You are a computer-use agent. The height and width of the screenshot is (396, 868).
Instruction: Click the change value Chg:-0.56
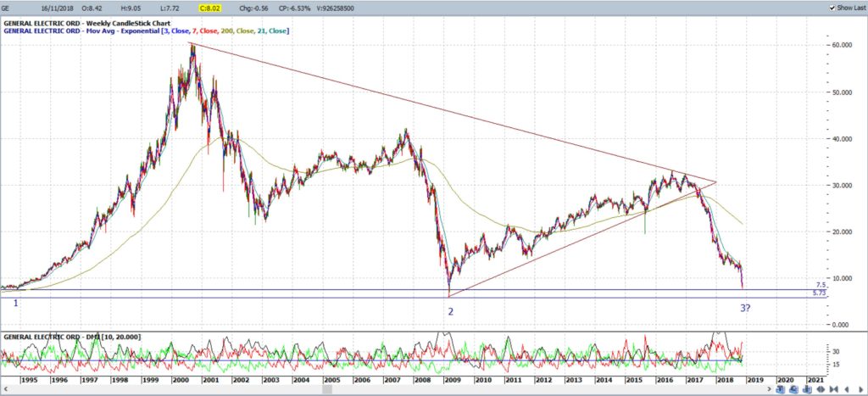coord(254,8)
